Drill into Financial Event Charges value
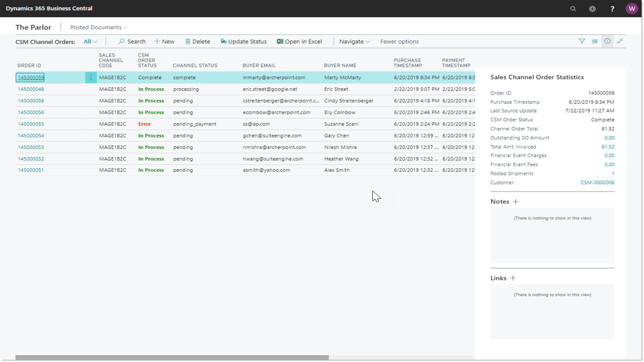The height and width of the screenshot is (362, 644). [609, 155]
